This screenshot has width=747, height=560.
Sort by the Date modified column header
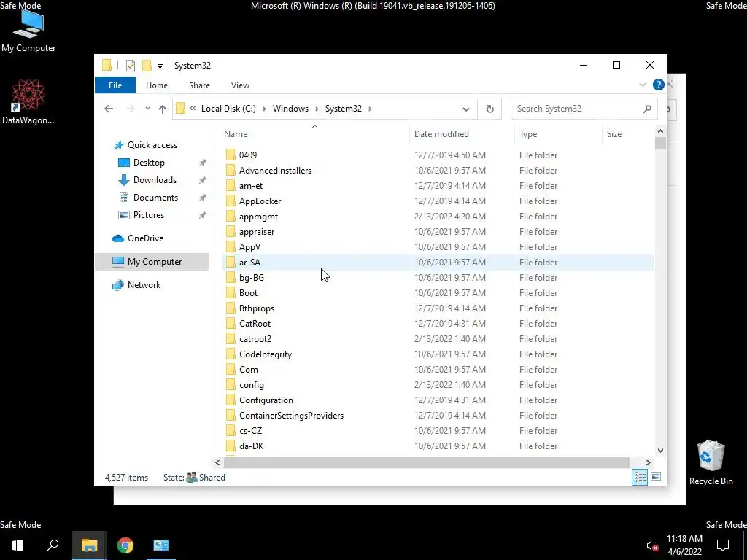(x=462, y=134)
